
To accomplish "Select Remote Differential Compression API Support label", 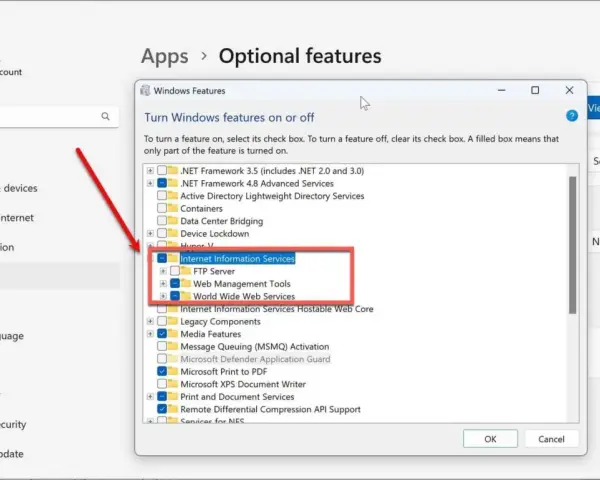I will [270, 409].
